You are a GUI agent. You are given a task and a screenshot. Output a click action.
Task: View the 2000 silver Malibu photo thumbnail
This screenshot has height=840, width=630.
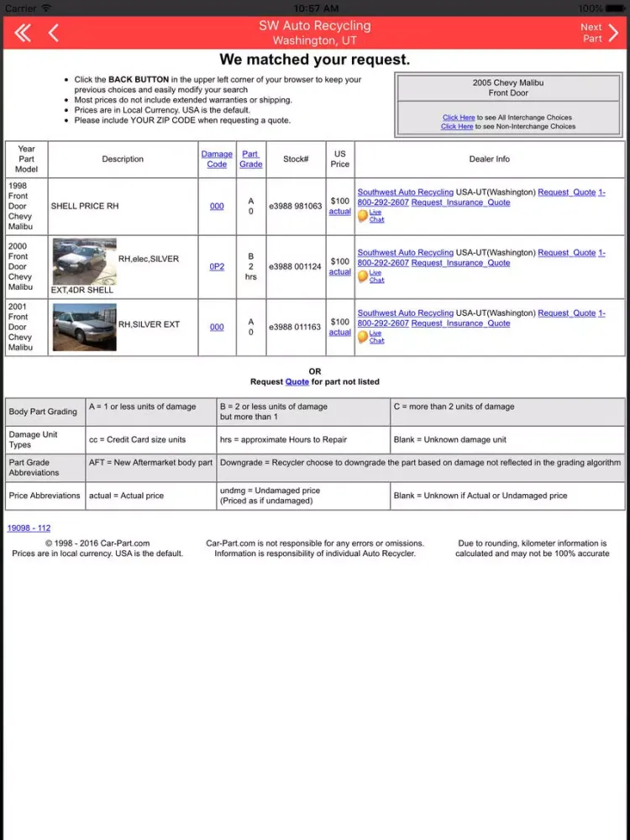tap(85, 261)
